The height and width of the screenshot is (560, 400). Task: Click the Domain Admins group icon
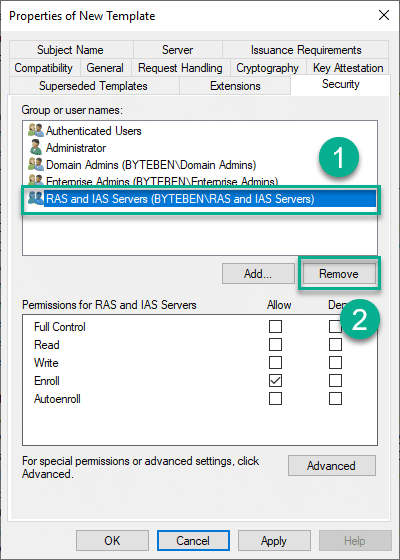36,165
